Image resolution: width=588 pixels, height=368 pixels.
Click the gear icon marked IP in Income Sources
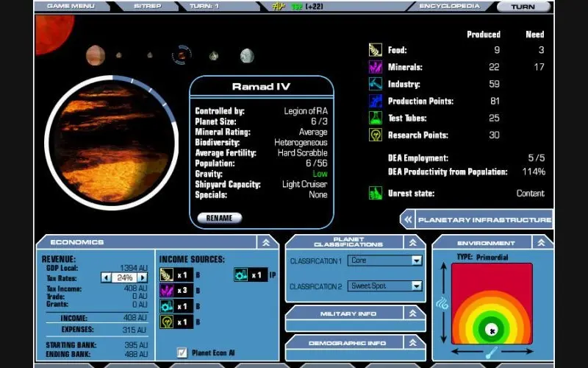coord(241,275)
